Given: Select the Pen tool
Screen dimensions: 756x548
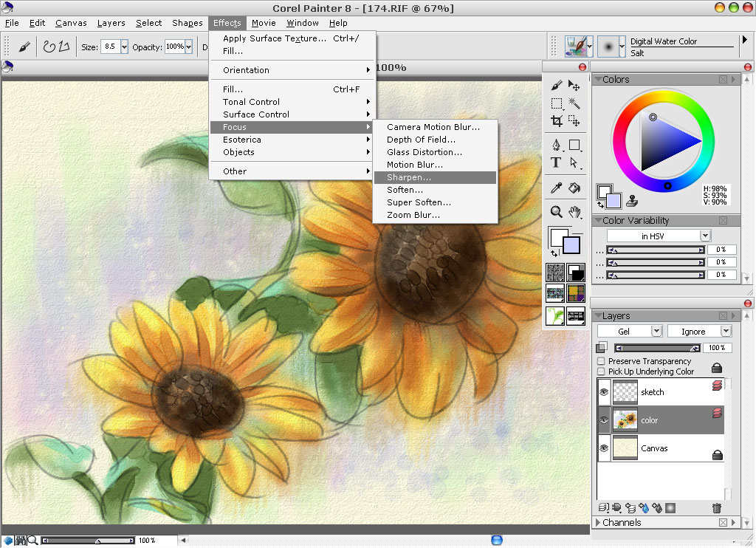Looking at the screenshot, I should 557,145.
